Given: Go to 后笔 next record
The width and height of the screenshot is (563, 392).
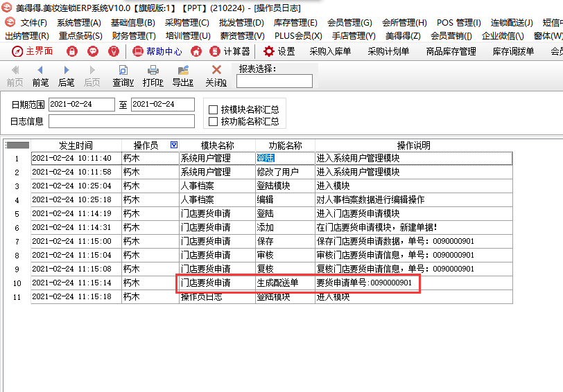Looking at the screenshot, I should pyautogui.click(x=66, y=76).
